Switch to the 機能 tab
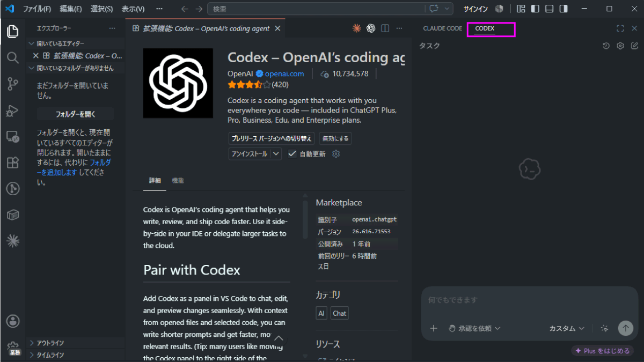644x362 pixels. pyautogui.click(x=178, y=181)
